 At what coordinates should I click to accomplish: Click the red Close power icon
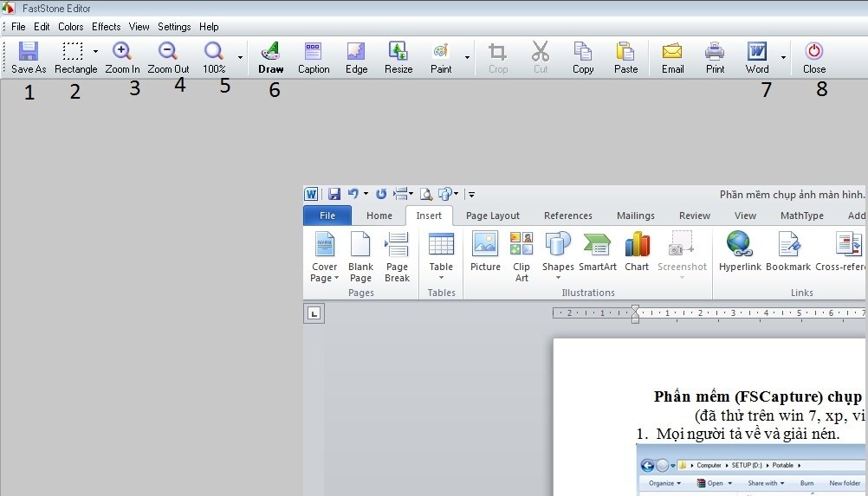813,57
